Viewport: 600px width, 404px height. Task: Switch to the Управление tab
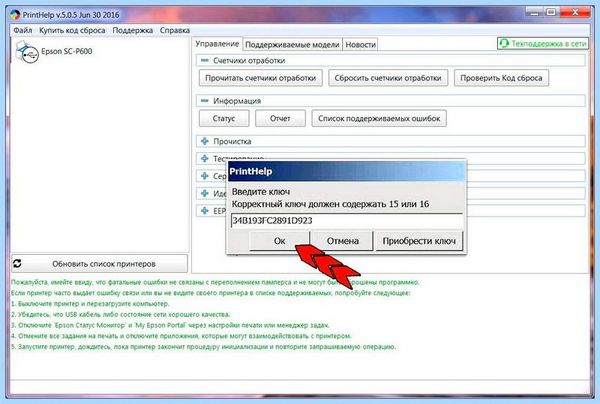(217, 44)
